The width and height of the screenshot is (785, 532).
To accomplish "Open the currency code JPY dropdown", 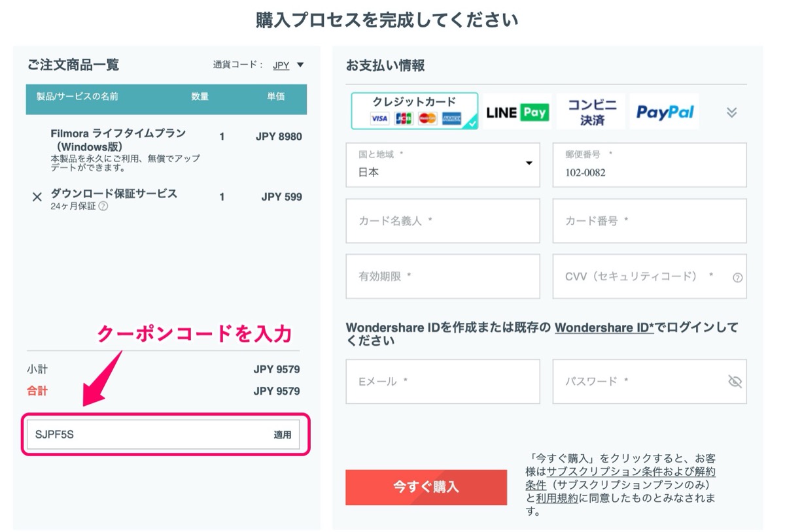I will (x=288, y=65).
